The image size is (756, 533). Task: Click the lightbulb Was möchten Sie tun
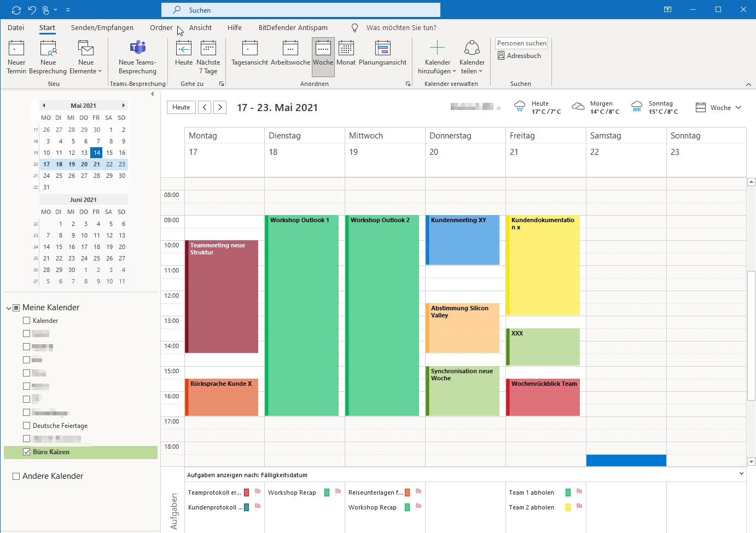(354, 27)
